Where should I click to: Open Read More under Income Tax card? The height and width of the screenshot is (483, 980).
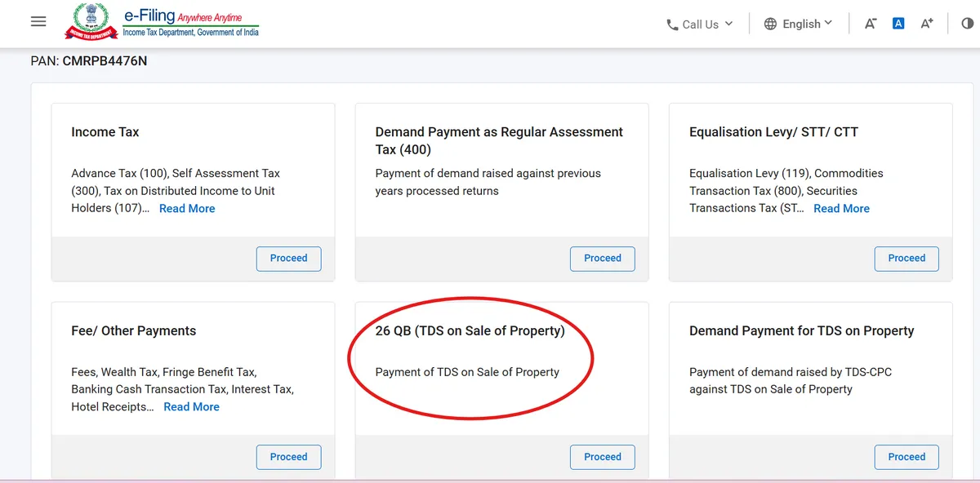pyautogui.click(x=187, y=208)
